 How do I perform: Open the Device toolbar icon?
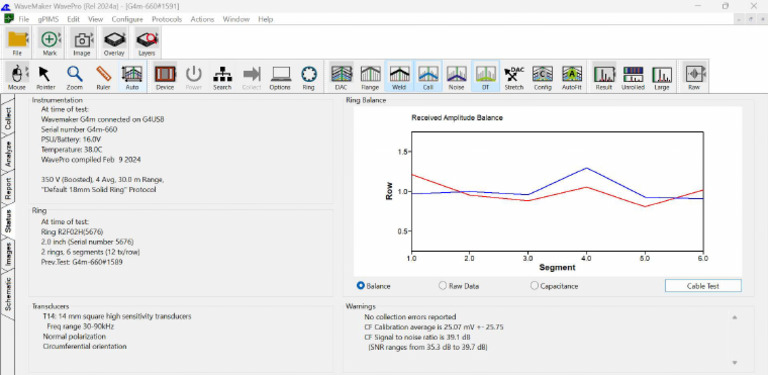click(x=165, y=77)
